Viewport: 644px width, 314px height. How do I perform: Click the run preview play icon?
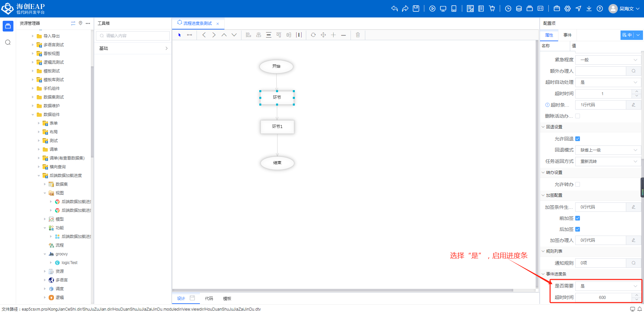[x=432, y=9]
